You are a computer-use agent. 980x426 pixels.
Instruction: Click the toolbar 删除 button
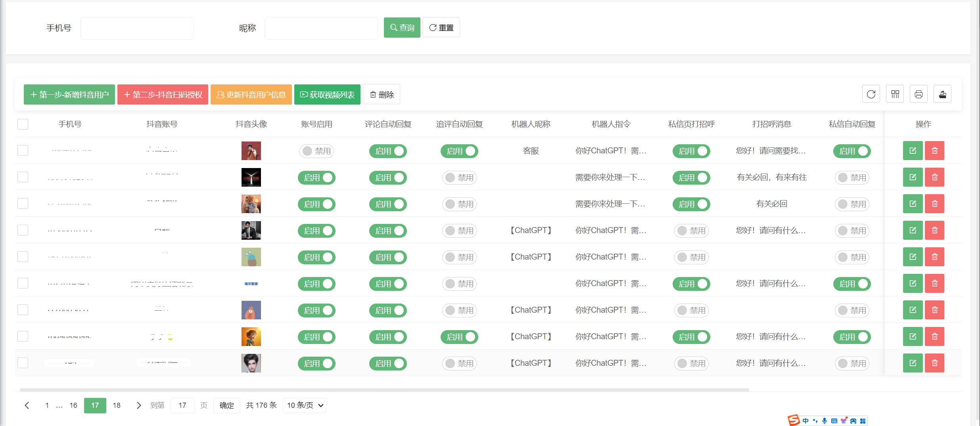click(x=382, y=94)
